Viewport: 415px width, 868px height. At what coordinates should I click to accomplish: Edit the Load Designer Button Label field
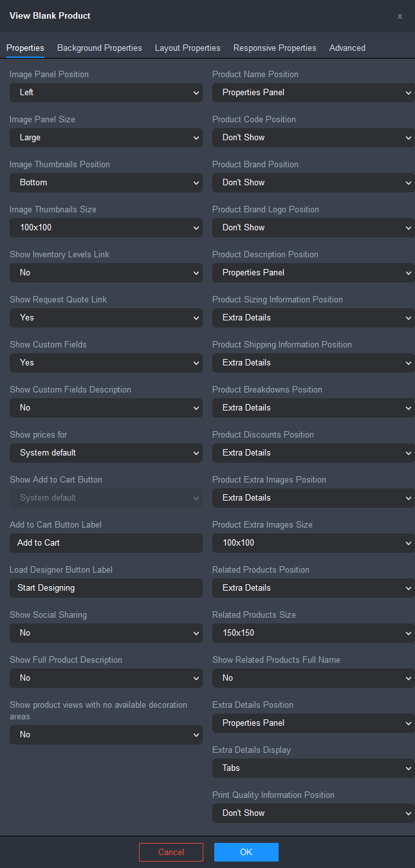106,588
